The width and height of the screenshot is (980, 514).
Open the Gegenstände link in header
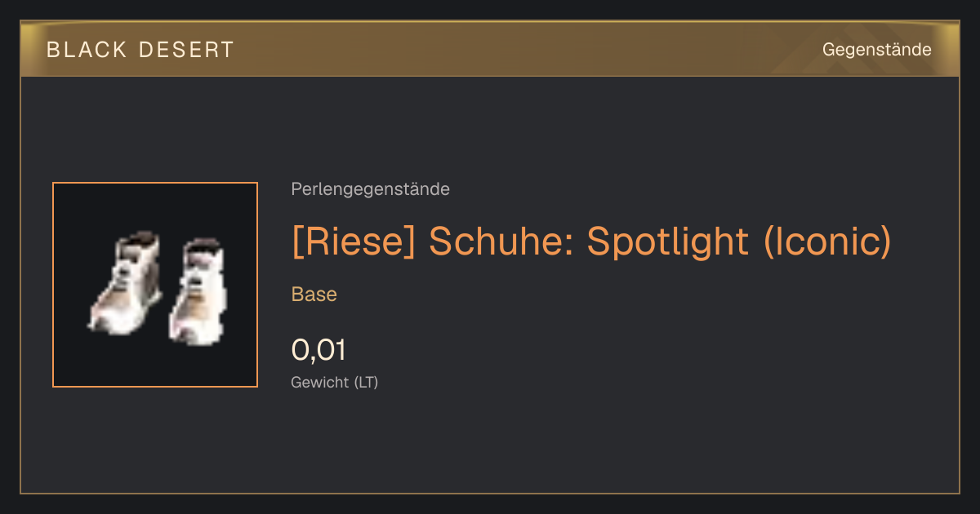click(x=876, y=50)
